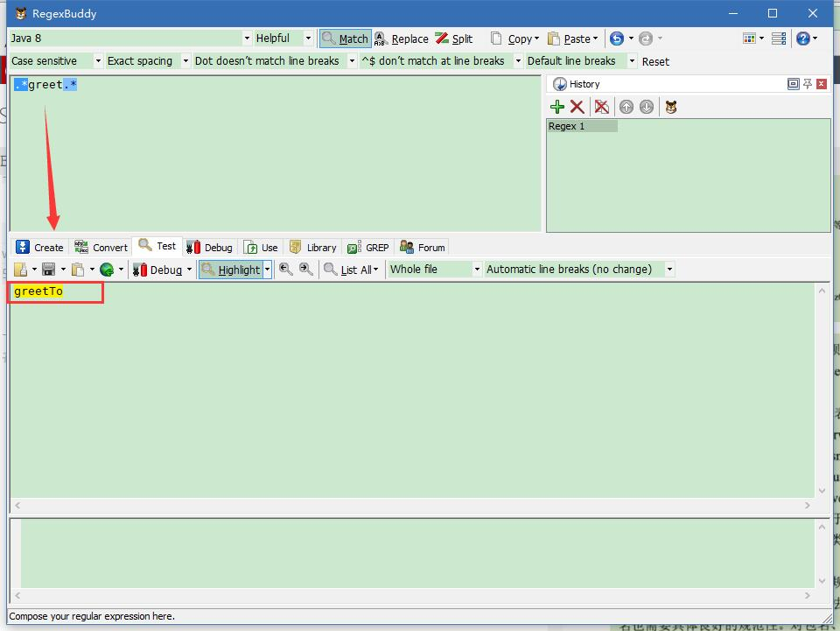Switch to the Convert tab
Screen dimensions: 840x631
pos(101,247)
